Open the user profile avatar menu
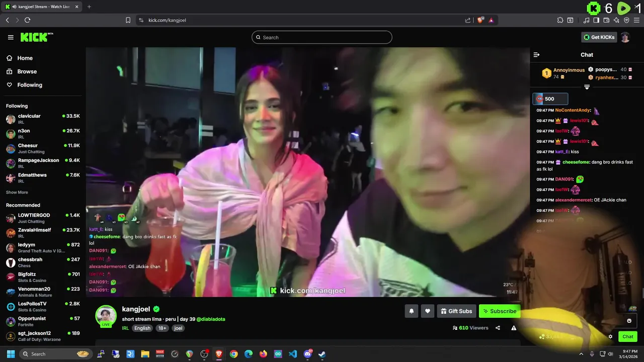 [x=625, y=37]
